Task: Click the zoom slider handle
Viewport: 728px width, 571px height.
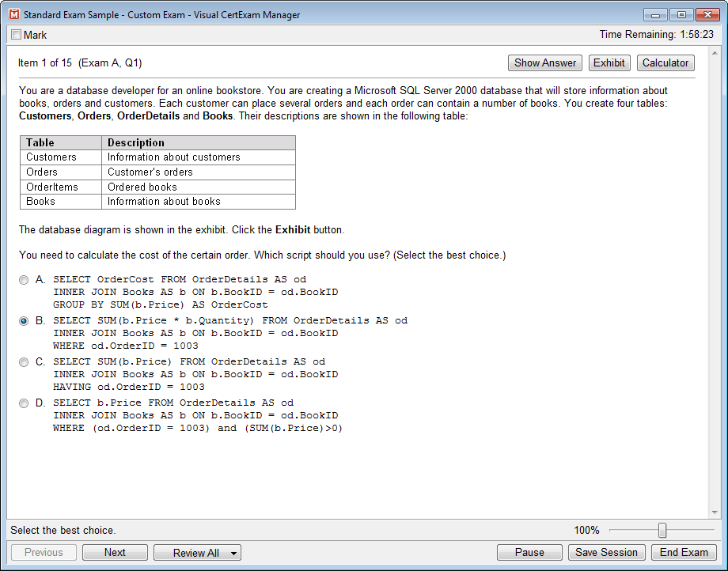Action: [662, 530]
